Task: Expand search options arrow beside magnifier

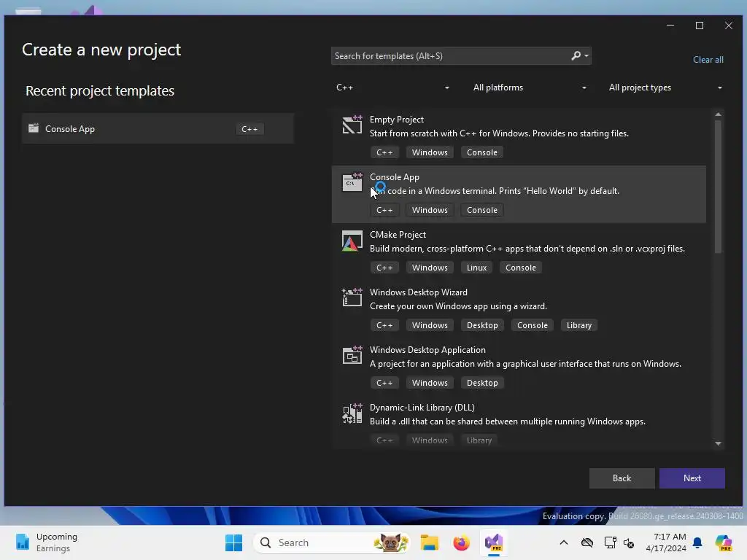Action: (x=587, y=55)
